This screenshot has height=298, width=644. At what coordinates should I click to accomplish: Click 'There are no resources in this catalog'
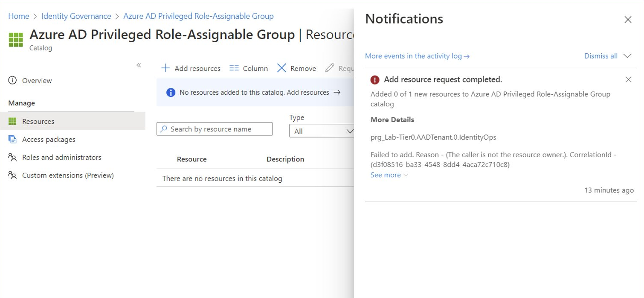[222, 178]
